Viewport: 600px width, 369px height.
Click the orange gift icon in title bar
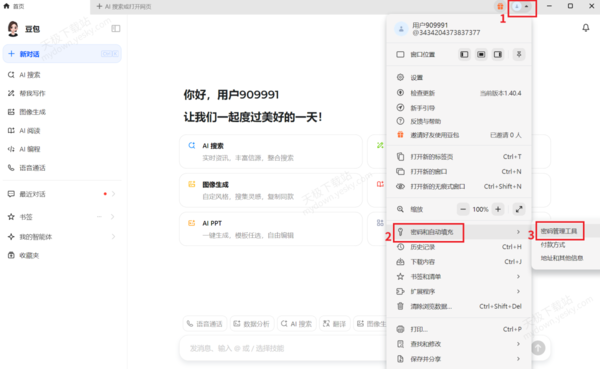[x=500, y=7]
